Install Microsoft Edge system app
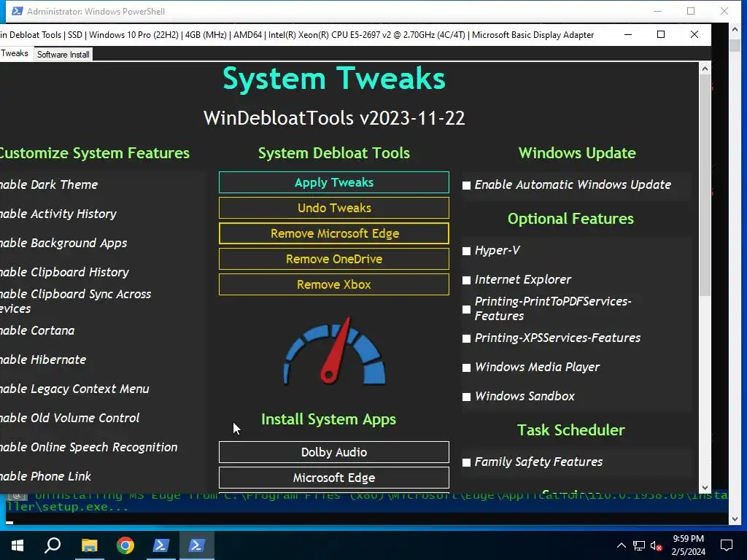 [x=333, y=478]
